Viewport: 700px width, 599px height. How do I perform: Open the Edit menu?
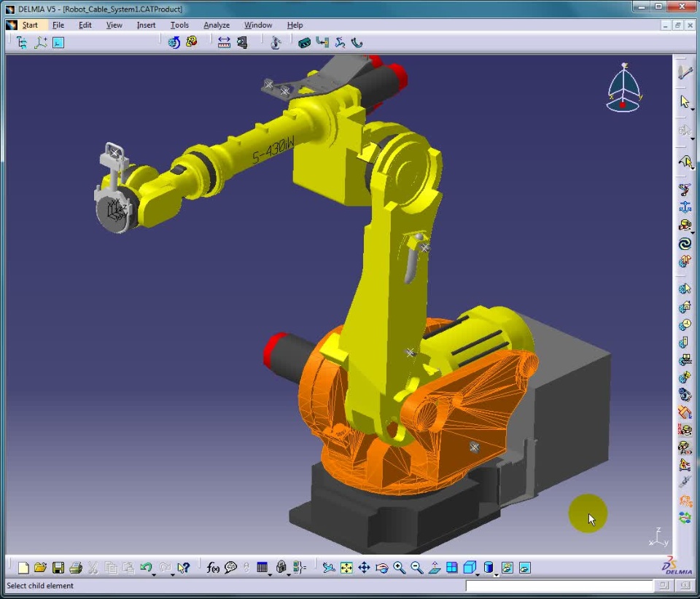click(x=85, y=25)
